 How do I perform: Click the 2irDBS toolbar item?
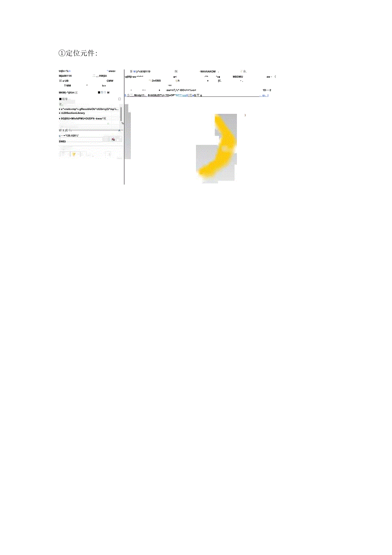156,81
